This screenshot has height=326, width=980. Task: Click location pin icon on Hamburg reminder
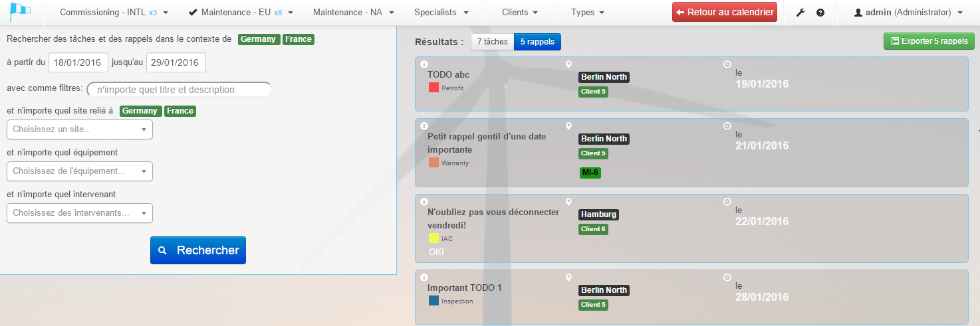pos(568,201)
